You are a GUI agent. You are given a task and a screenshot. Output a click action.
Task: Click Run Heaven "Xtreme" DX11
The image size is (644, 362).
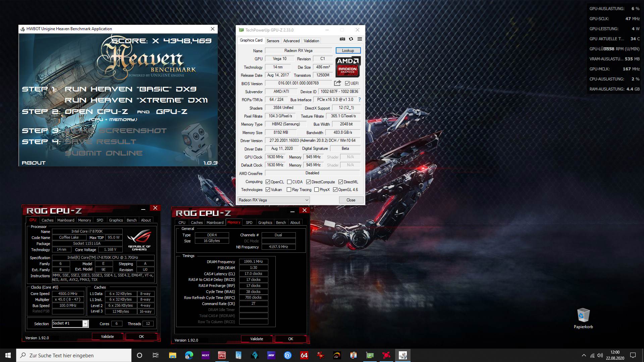pos(136,100)
